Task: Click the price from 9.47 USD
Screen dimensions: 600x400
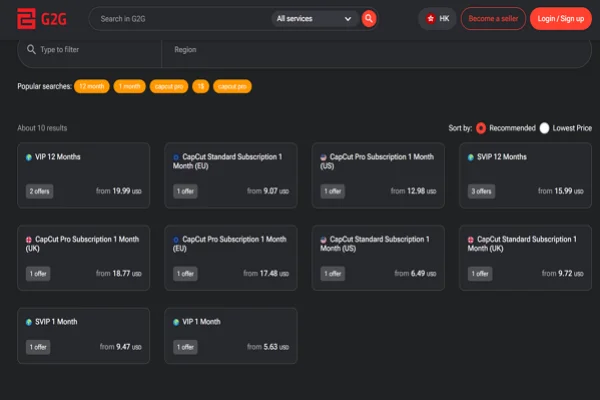Action: coord(121,347)
